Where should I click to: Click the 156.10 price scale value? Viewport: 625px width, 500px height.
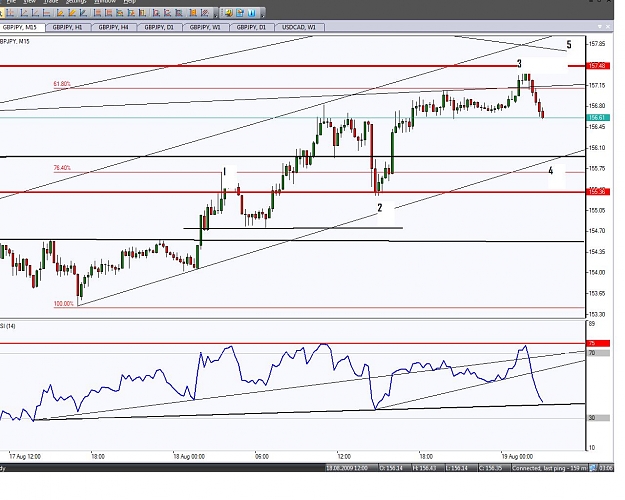[x=597, y=148]
